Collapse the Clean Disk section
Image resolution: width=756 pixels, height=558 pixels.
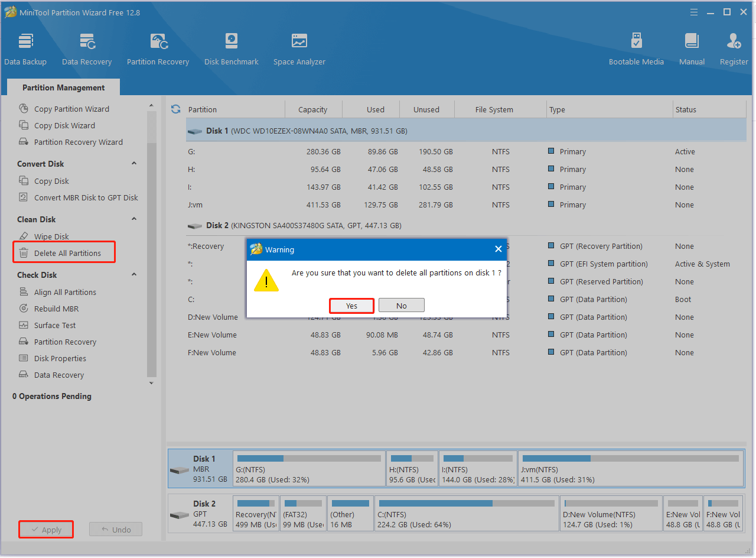point(134,219)
